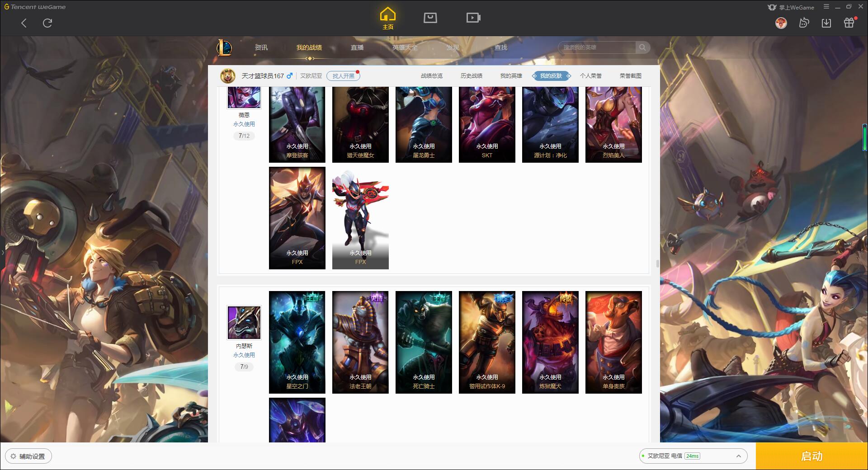868x470 pixels.
Task: Open the 历史战绩 sub-tab
Action: (x=472, y=76)
